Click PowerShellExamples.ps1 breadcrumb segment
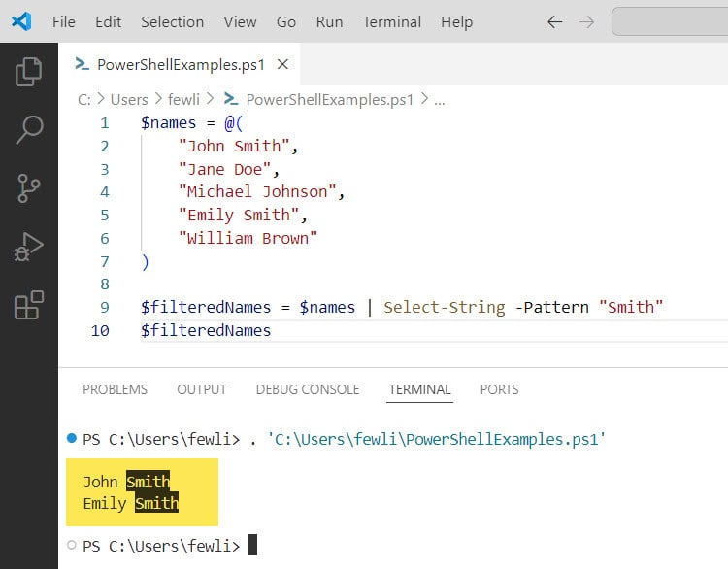728x569 pixels. click(x=330, y=99)
